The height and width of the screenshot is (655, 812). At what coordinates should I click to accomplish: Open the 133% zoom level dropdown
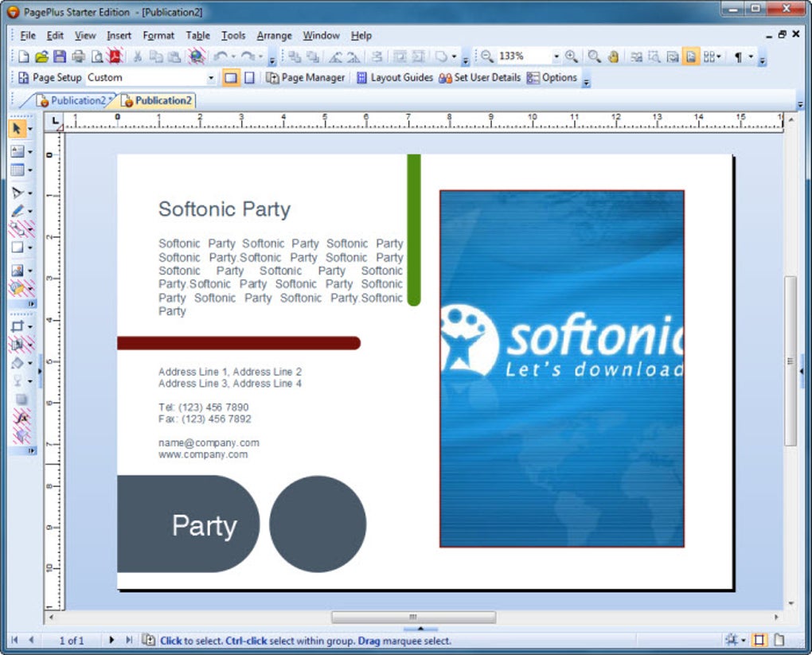pyautogui.click(x=556, y=56)
